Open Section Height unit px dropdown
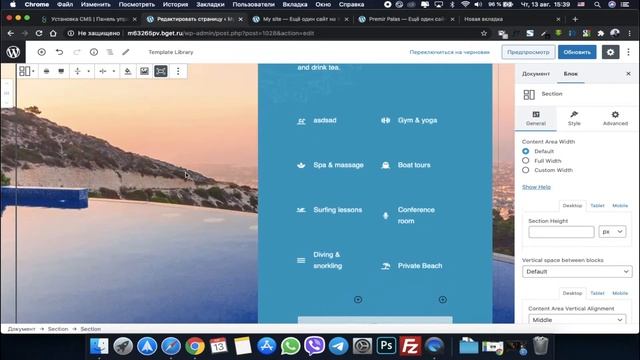Screen dimensions: 640x360 (612, 231)
